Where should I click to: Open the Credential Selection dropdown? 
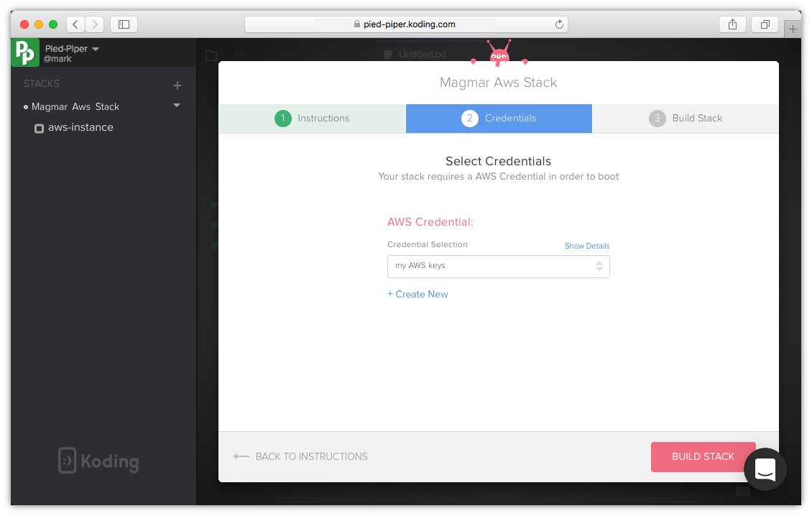(498, 267)
